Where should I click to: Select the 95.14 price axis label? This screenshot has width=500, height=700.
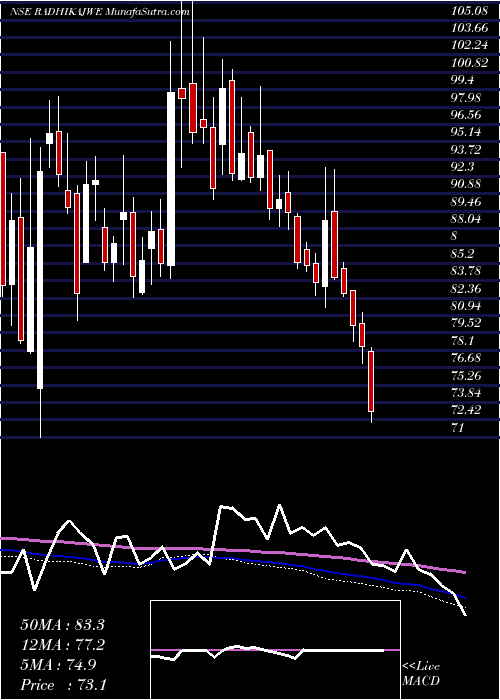coord(467,133)
